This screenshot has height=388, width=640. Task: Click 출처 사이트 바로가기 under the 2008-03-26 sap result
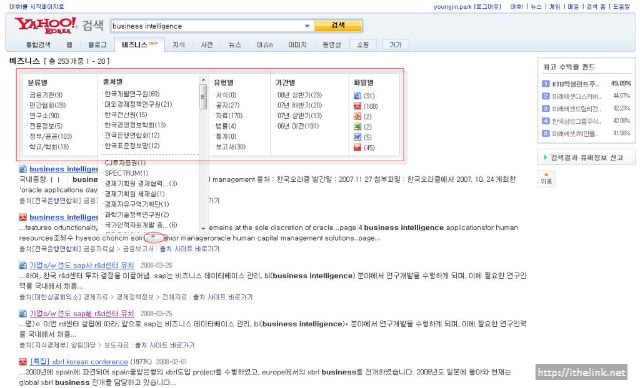[x=223, y=297]
